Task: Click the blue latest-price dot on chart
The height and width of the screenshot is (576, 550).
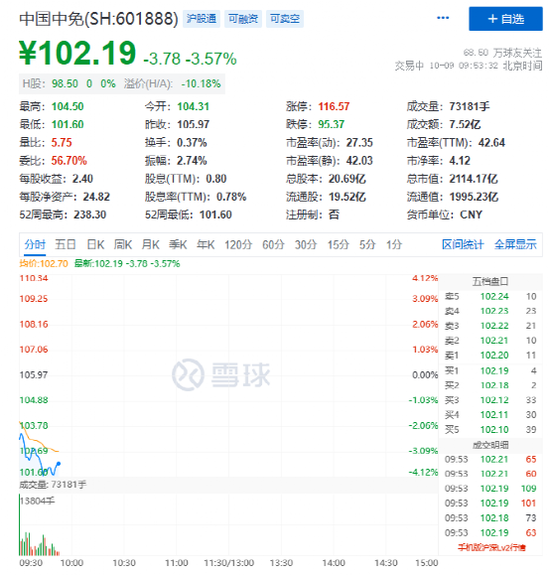Action: pos(59,464)
